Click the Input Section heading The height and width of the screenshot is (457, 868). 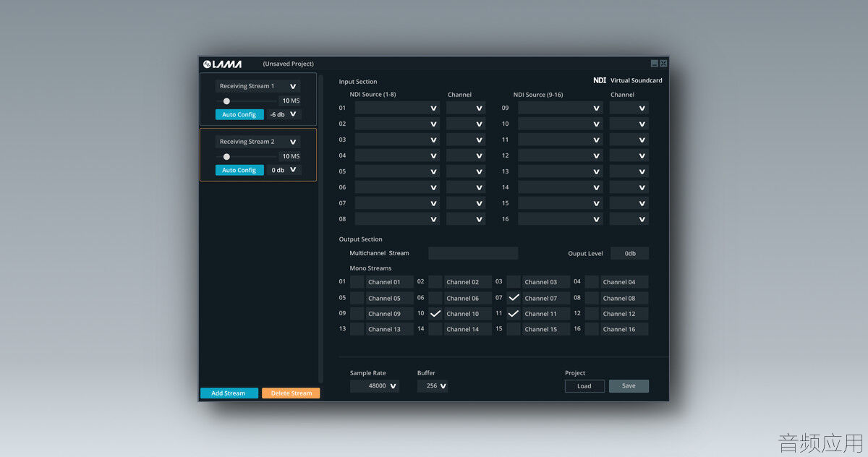pyautogui.click(x=358, y=82)
